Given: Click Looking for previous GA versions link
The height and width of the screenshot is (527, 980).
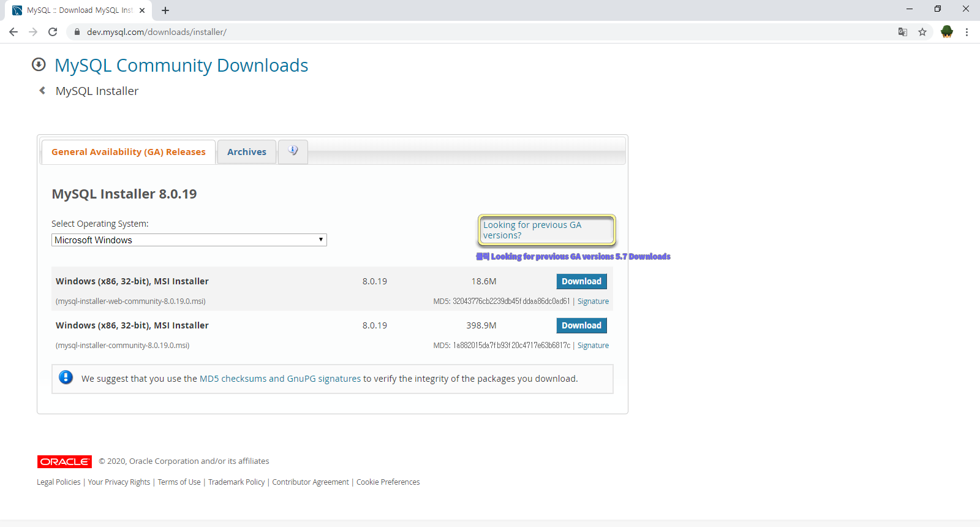Looking at the screenshot, I should coord(532,230).
